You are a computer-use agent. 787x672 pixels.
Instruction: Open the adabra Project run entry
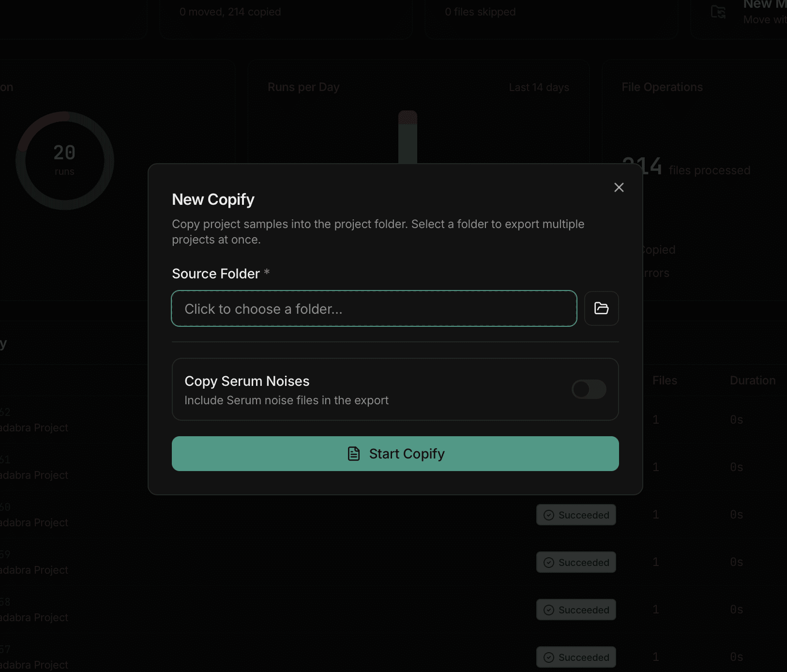(34, 428)
